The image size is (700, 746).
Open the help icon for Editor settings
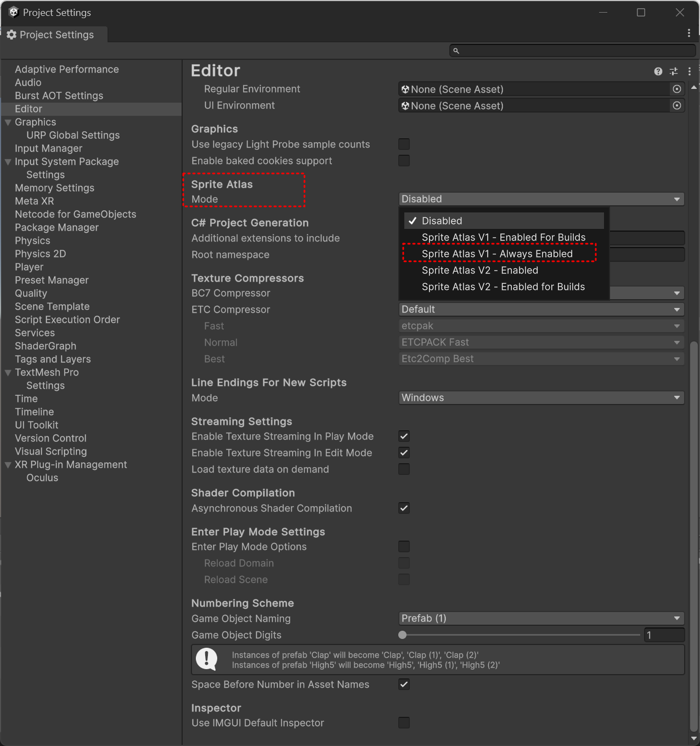point(658,71)
